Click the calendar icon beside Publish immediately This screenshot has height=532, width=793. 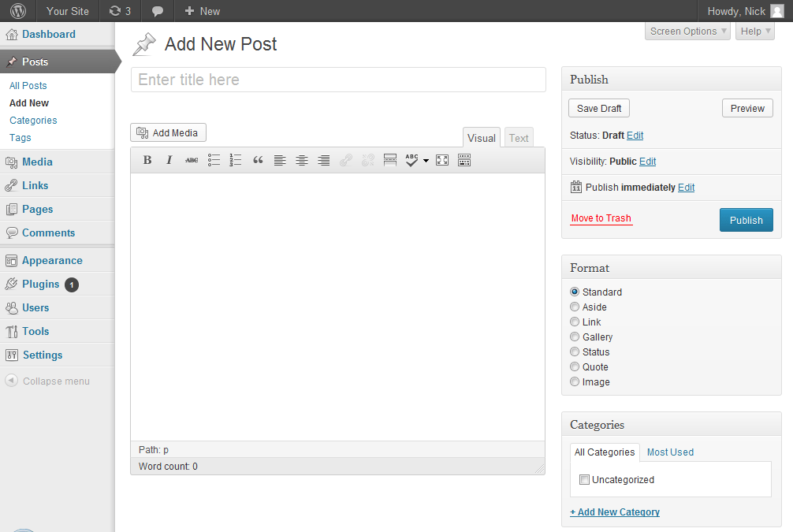pos(576,187)
